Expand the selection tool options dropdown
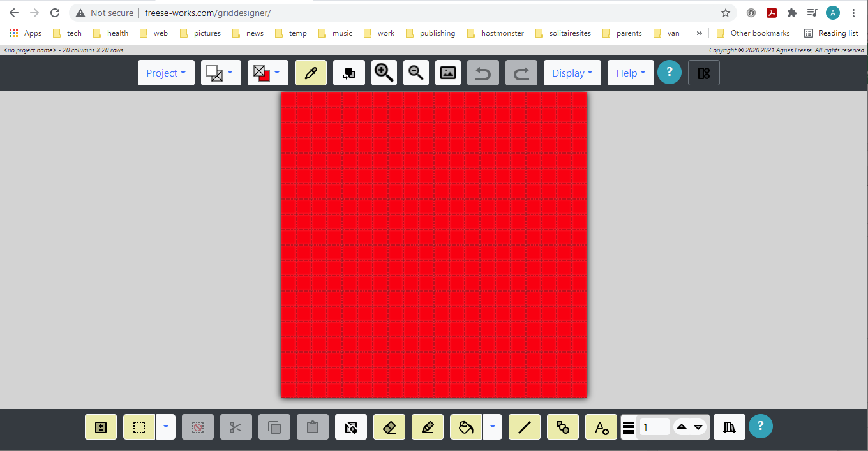The width and height of the screenshot is (868, 451). pyautogui.click(x=166, y=426)
